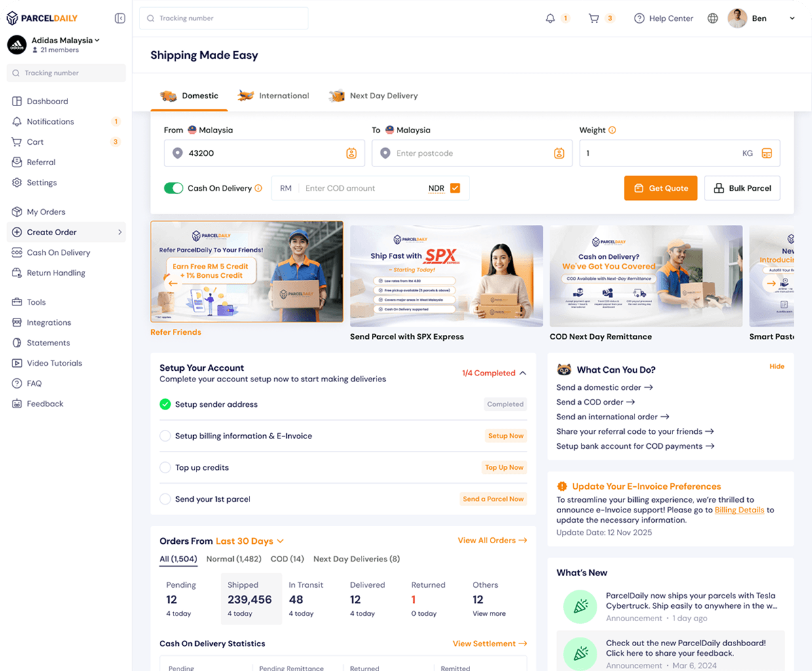The height and width of the screenshot is (671, 812).
Task: Click the Feedback sidebar icon
Action: click(17, 404)
